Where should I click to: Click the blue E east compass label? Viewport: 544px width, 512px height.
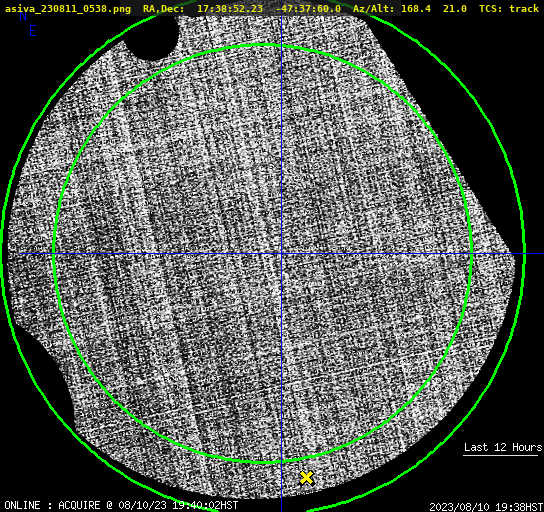(32, 31)
